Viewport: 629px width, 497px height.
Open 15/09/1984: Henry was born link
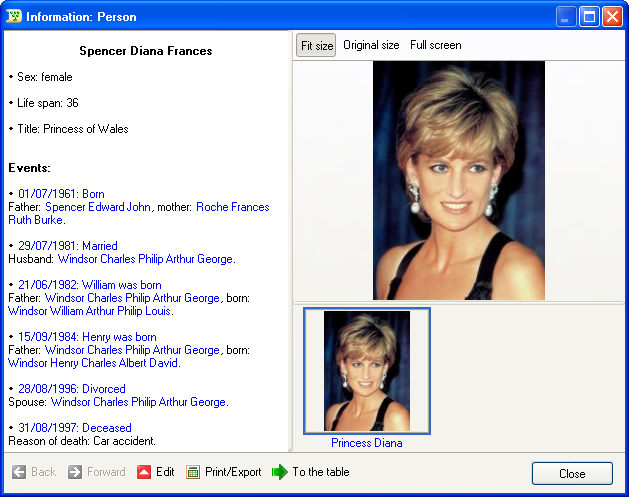pyautogui.click(x=87, y=337)
